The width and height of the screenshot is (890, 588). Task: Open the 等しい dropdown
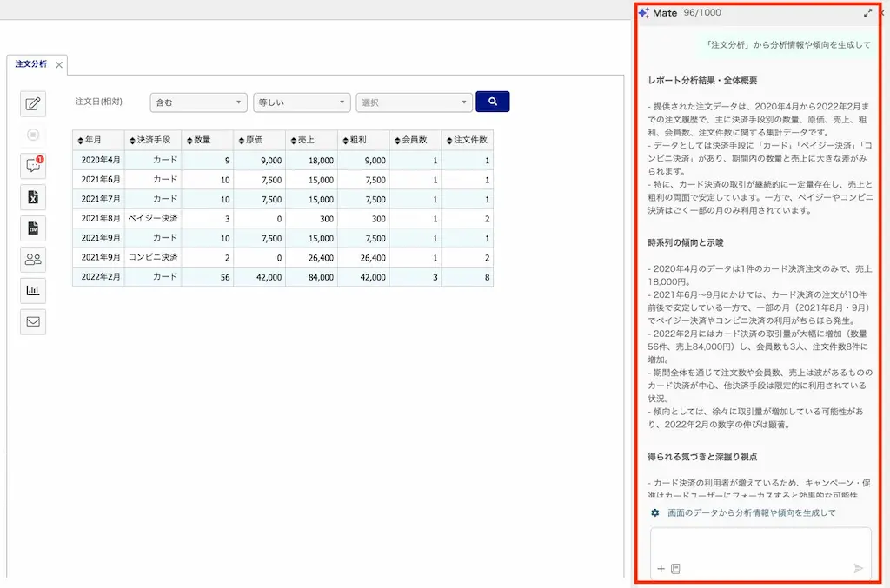302,102
